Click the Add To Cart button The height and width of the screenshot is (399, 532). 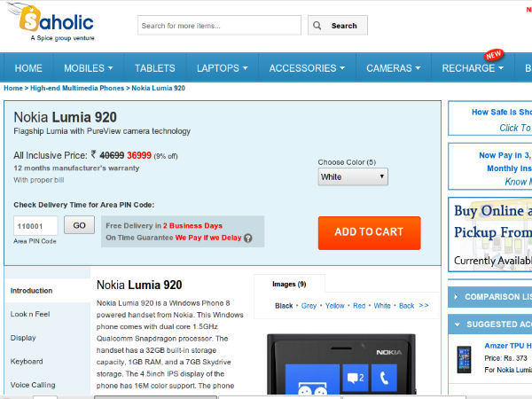tap(369, 232)
